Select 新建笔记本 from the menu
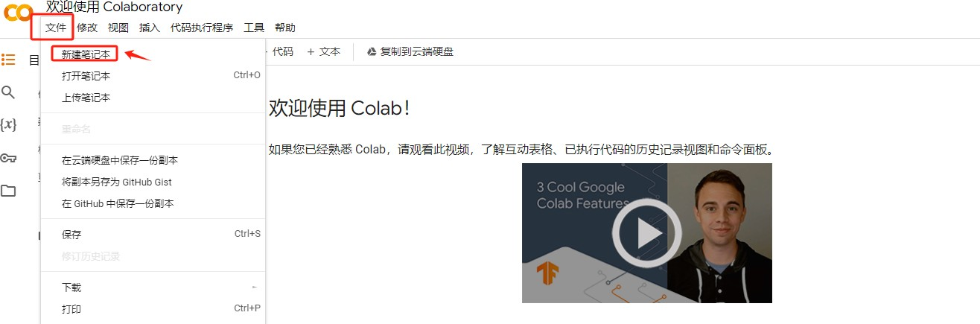980x324 pixels. point(86,54)
